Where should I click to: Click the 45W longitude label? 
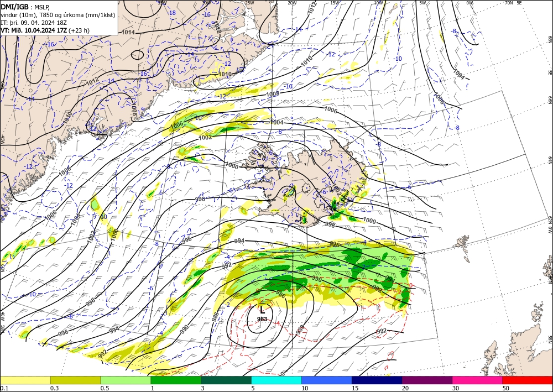pyautogui.click(x=2, y=139)
